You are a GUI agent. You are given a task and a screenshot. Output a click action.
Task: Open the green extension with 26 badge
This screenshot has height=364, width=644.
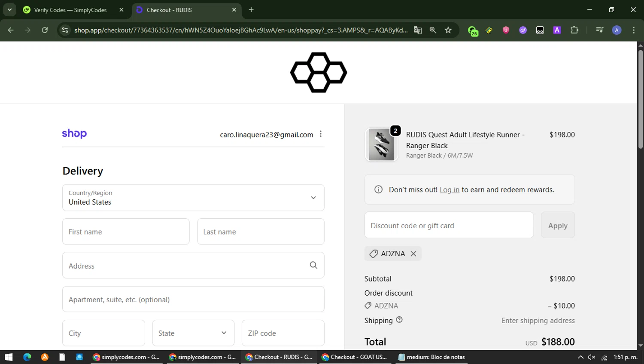[473, 31]
